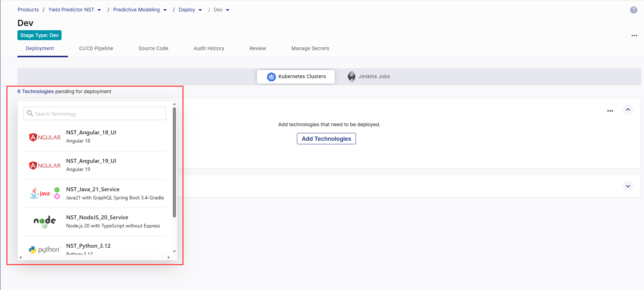Screen dimensions: 644x290
Task: Open the Predictive Modeling breadcrumb dropdown
Action: click(165, 10)
